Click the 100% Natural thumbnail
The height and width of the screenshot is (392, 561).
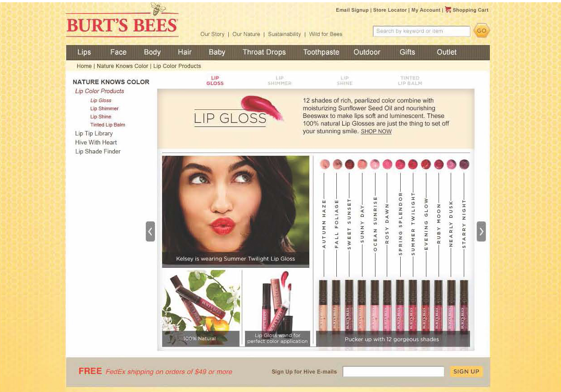(201, 308)
